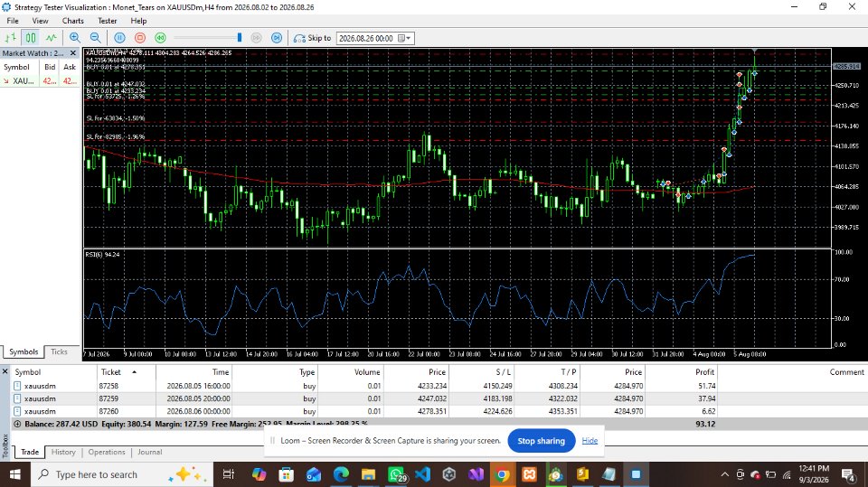Switch chart to line chart mode
The image size is (868, 487).
(x=51, y=38)
